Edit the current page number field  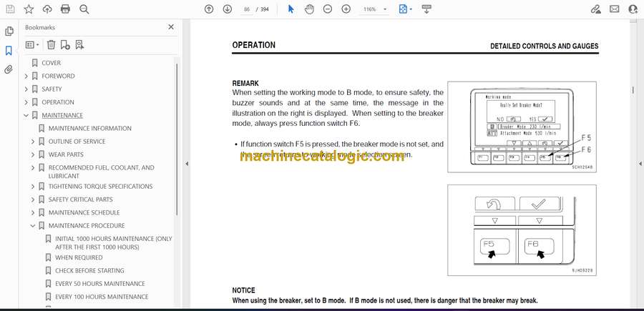(247, 9)
